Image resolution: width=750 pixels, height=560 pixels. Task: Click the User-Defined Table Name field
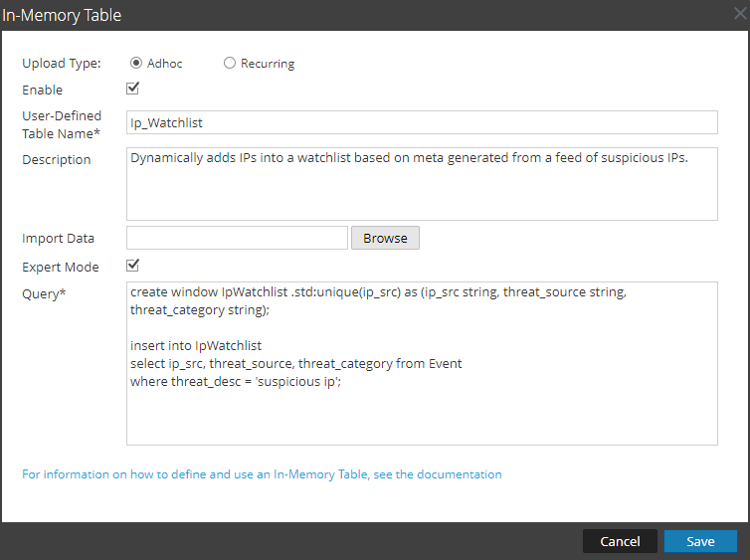pos(422,121)
